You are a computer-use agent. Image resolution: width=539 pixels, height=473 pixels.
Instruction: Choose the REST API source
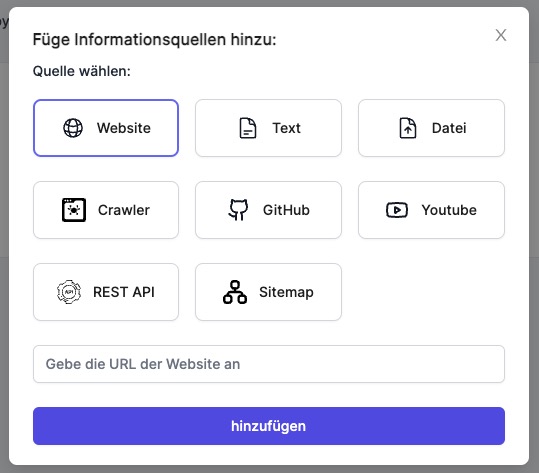[106, 292]
